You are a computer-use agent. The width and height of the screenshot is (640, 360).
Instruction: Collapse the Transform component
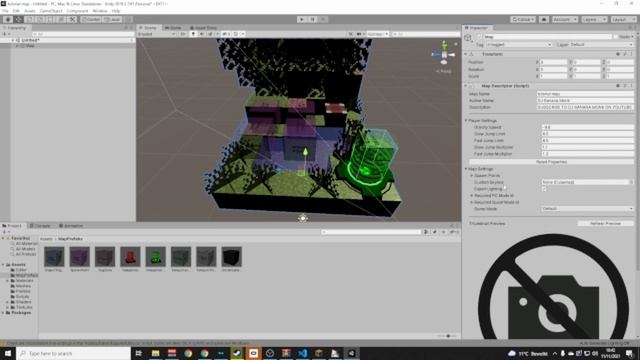[x=466, y=54]
